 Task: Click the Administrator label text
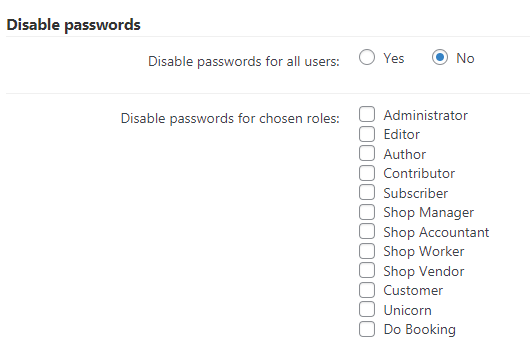pos(426,115)
